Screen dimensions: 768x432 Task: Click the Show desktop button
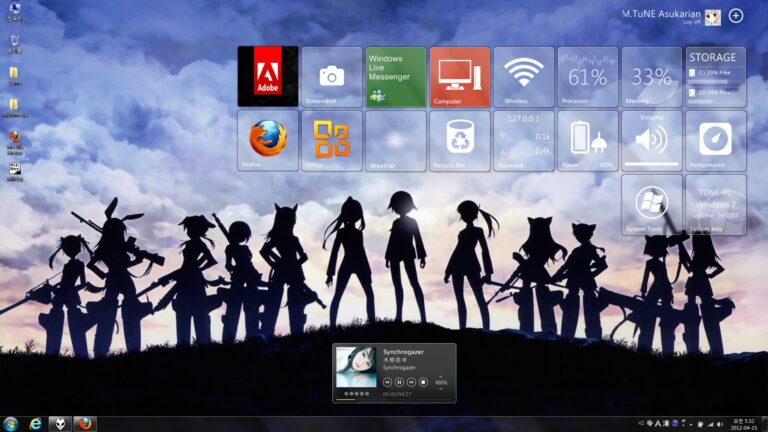click(x=765, y=424)
